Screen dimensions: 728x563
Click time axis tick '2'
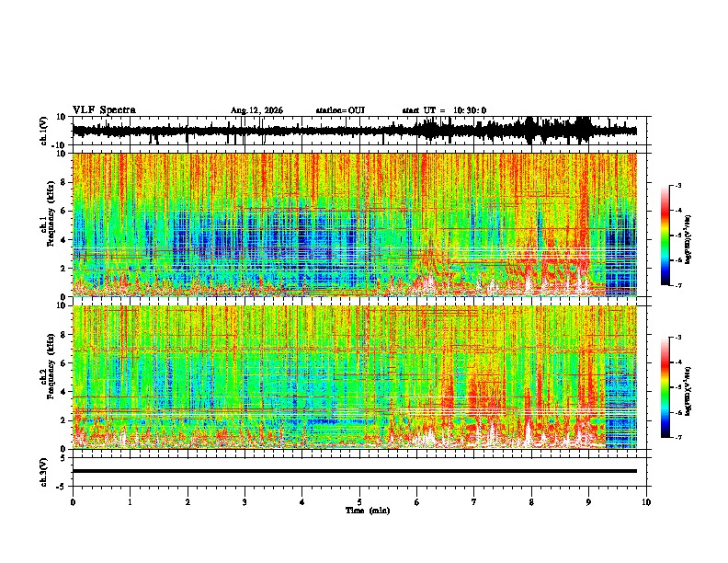188,502
